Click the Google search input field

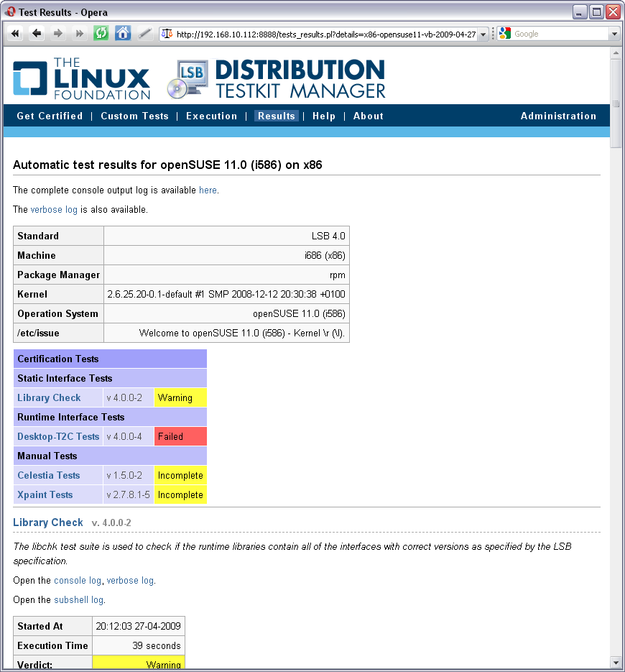tap(560, 34)
